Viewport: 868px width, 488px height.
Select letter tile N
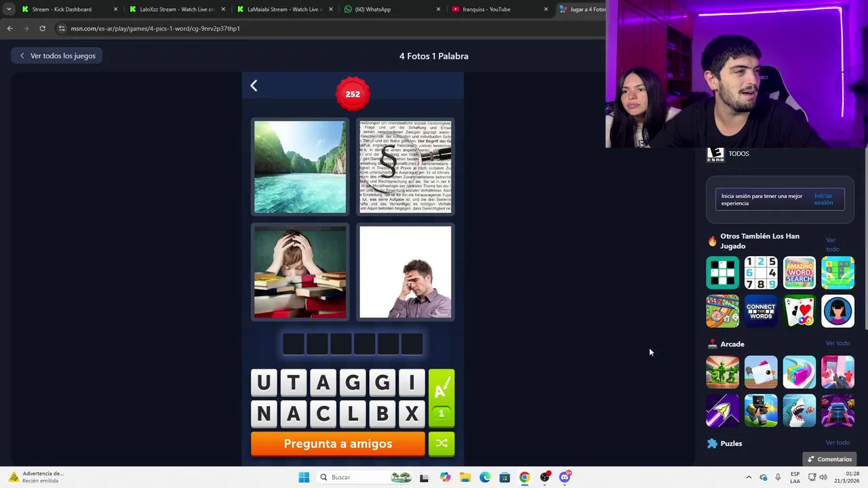(x=264, y=413)
